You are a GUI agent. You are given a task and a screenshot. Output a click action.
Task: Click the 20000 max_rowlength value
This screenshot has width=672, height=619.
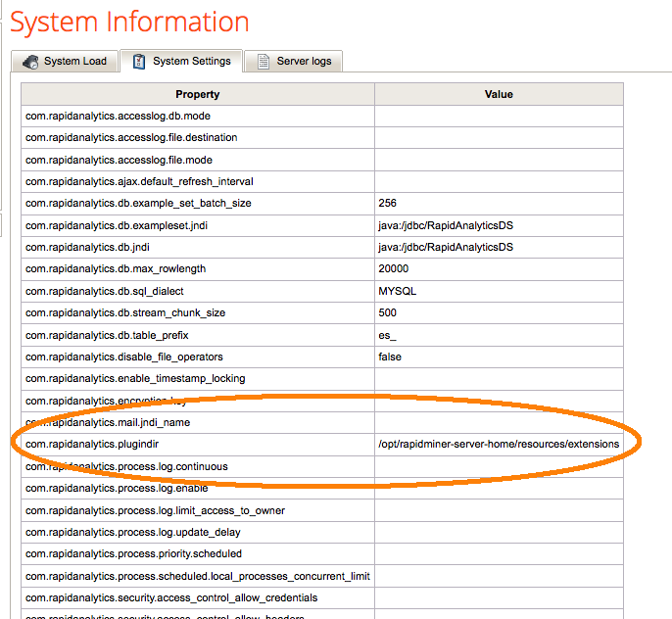coord(394,269)
